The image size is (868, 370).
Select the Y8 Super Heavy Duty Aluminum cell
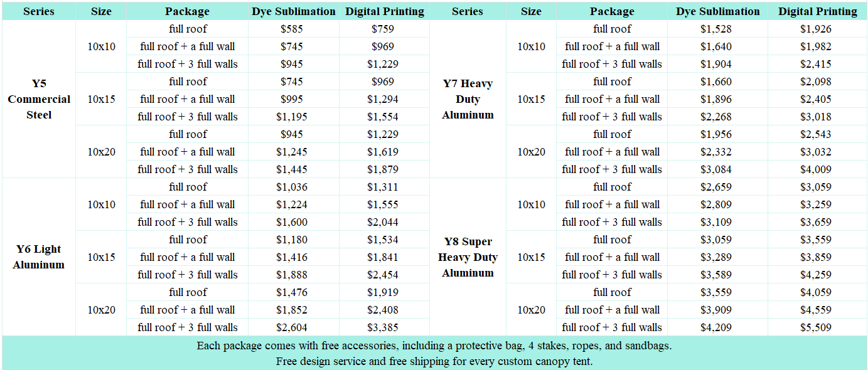pyautogui.click(x=468, y=257)
